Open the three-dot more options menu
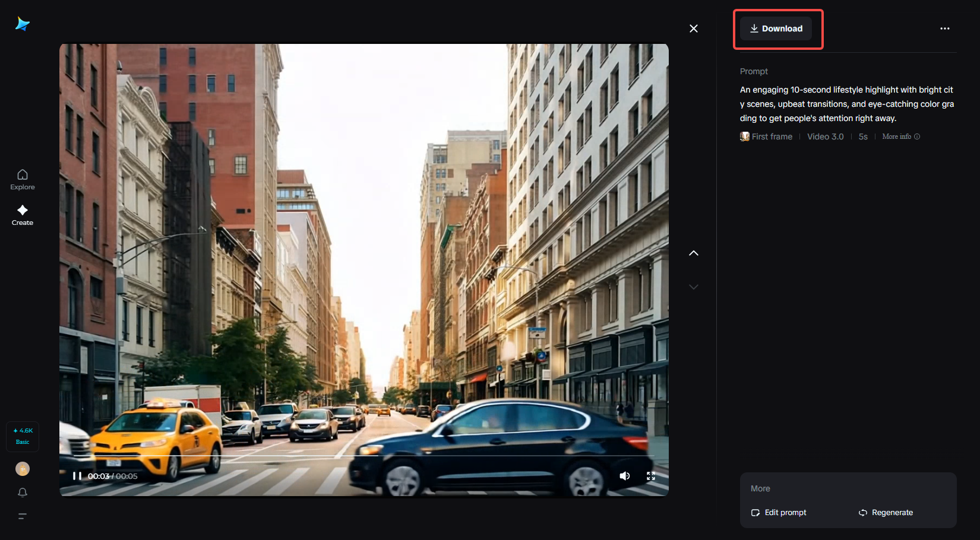 (x=945, y=28)
